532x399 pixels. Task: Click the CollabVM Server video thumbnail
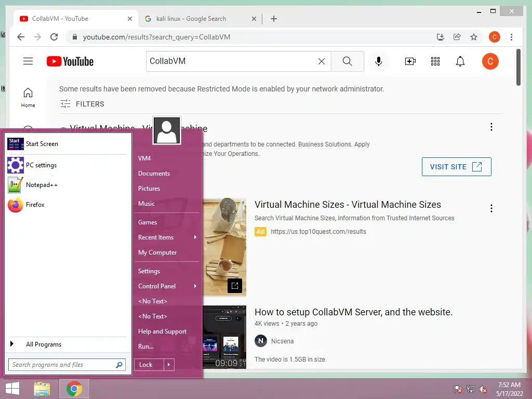tap(224, 337)
